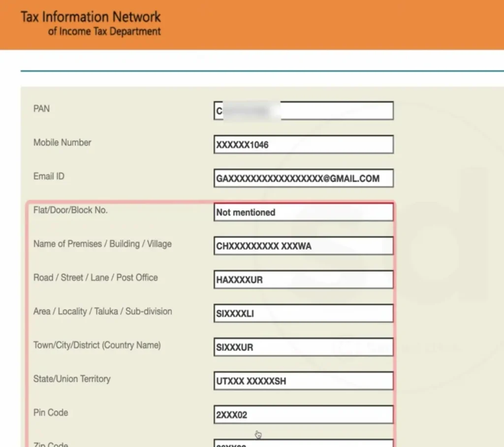Click the PAN input field
The width and height of the screenshot is (504, 447).
click(x=303, y=111)
